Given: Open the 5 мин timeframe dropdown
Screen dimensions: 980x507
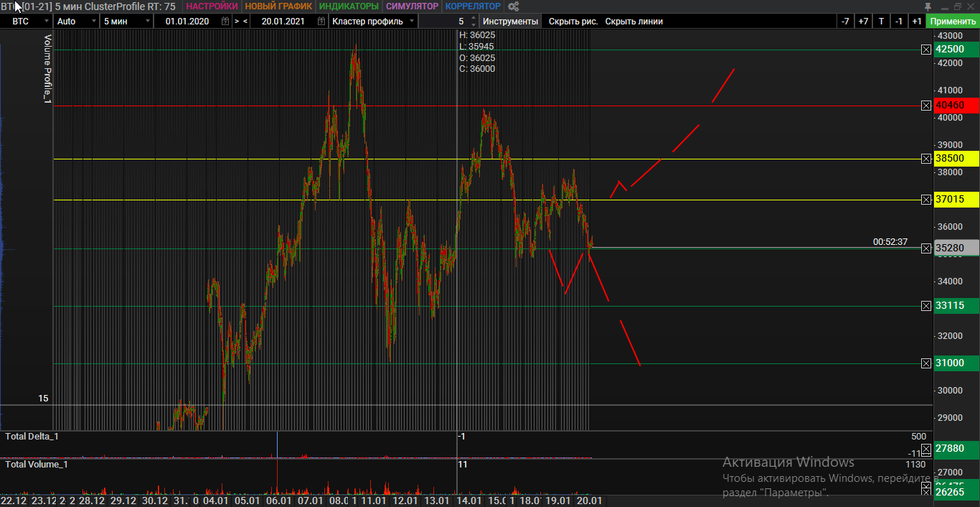Looking at the screenshot, I should 146,22.
